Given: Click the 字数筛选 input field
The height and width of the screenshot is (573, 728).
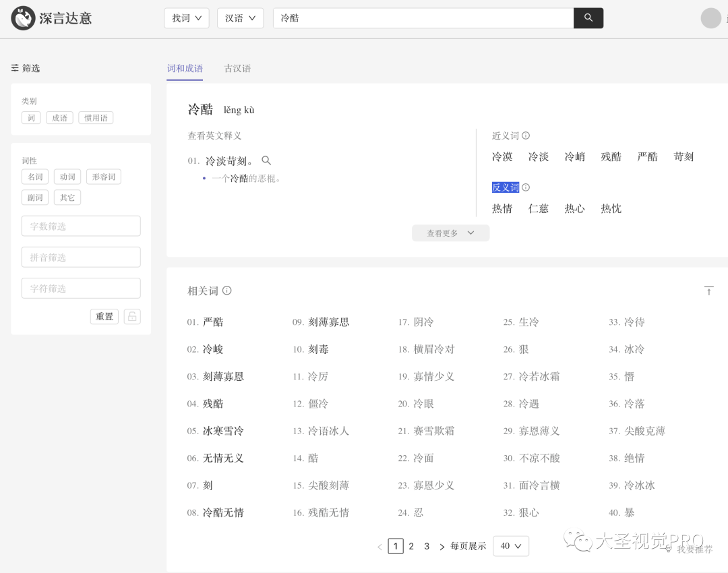Looking at the screenshot, I should tap(81, 226).
